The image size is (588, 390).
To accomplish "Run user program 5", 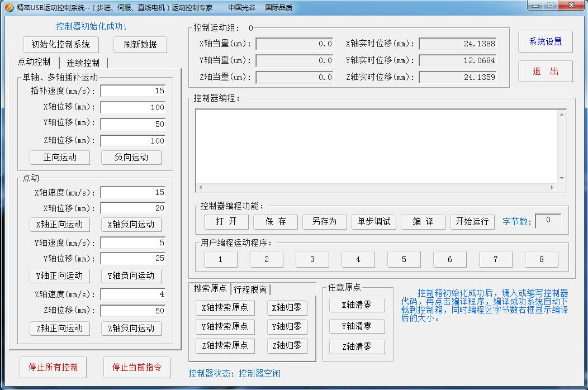I will [404, 259].
